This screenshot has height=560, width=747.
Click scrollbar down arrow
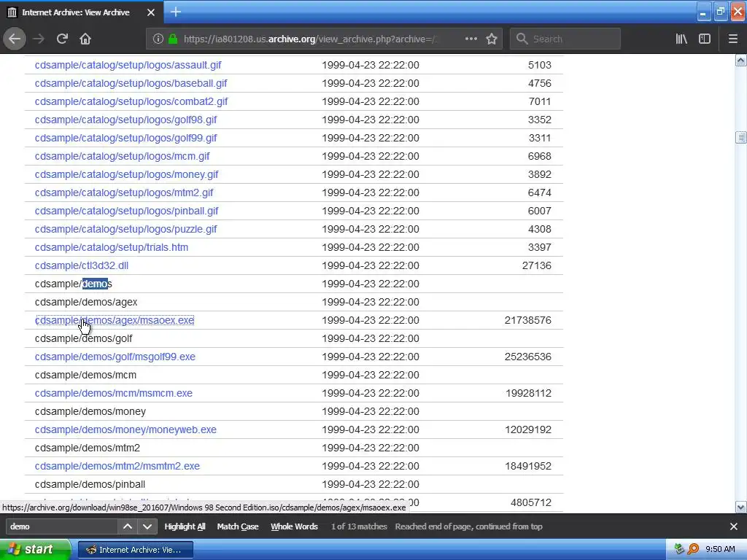tap(740, 507)
